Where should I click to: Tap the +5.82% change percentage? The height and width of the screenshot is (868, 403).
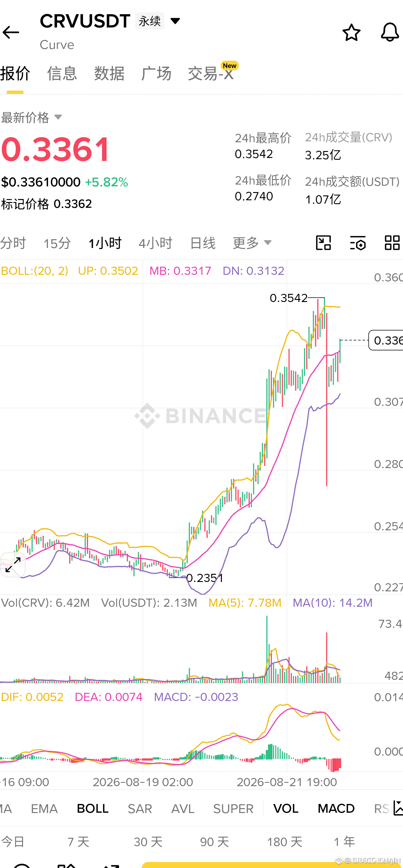point(106,182)
